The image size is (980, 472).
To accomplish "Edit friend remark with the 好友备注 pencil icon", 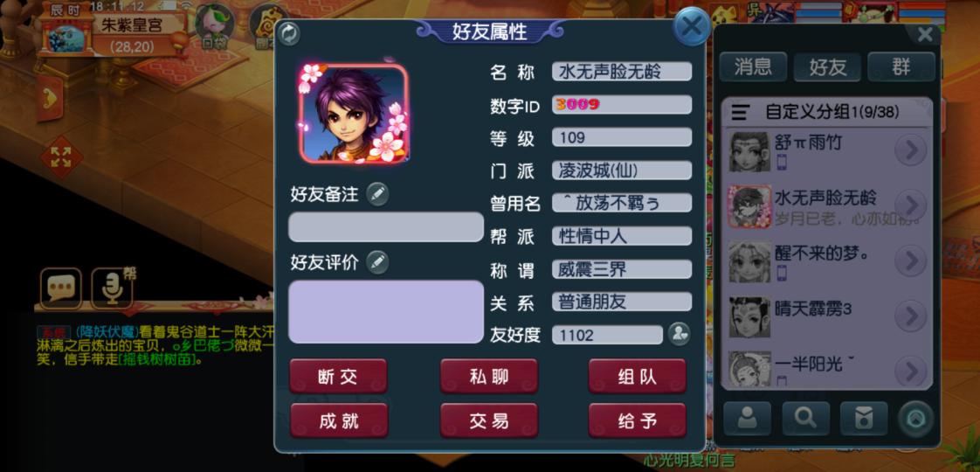I will (376, 194).
